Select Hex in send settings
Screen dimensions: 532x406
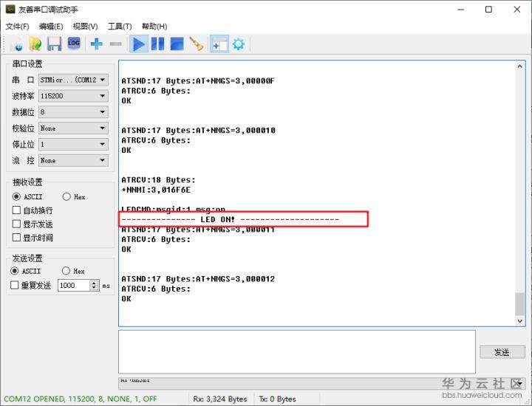pyautogui.click(x=73, y=271)
